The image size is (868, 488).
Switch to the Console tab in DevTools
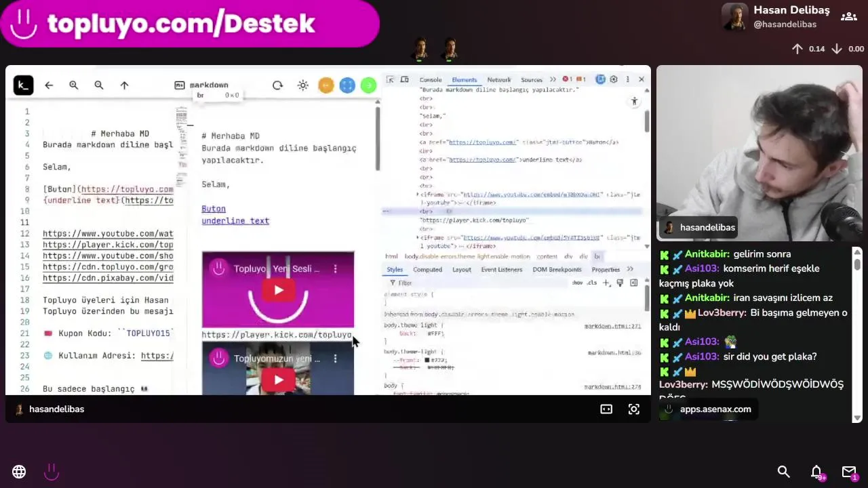point(431,80)
